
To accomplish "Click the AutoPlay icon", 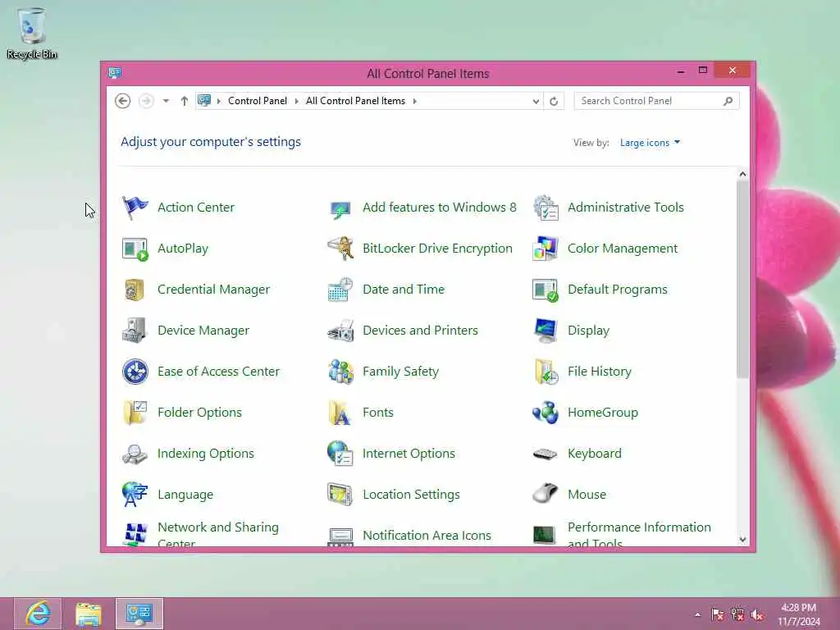I will point(135,249).
